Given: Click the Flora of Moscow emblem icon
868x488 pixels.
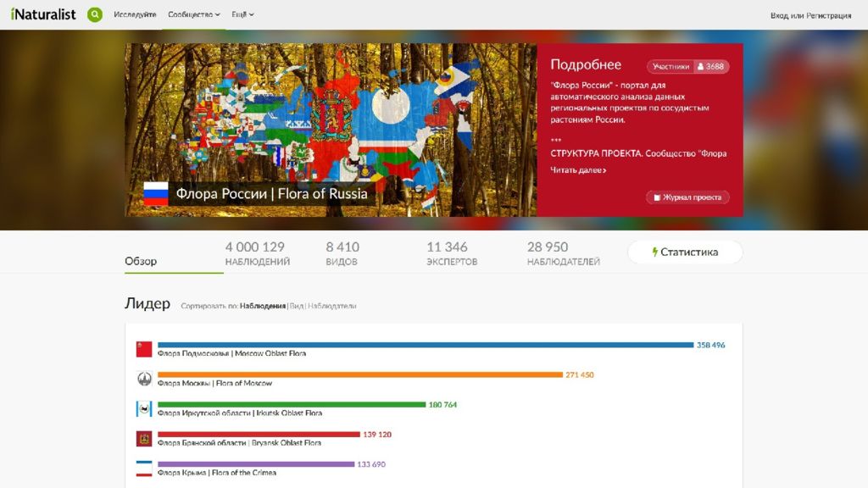Looking at the screenshot, I should pos(144,379).
